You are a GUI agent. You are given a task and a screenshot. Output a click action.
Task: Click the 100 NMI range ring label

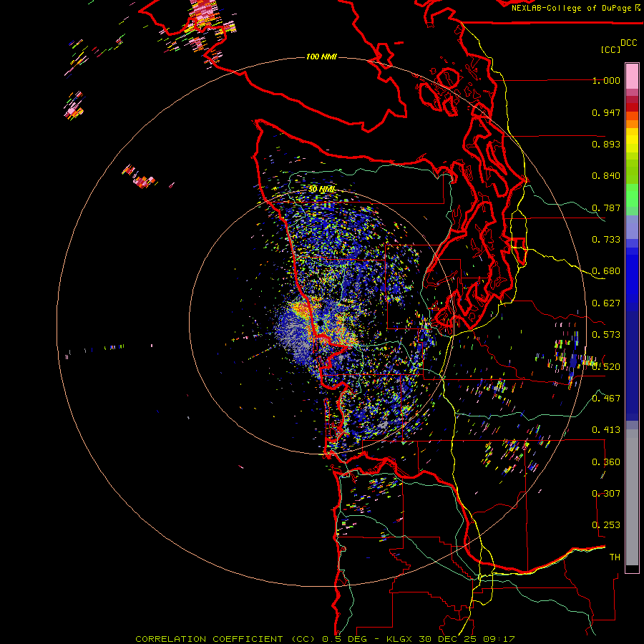click(x=321, y=57)
